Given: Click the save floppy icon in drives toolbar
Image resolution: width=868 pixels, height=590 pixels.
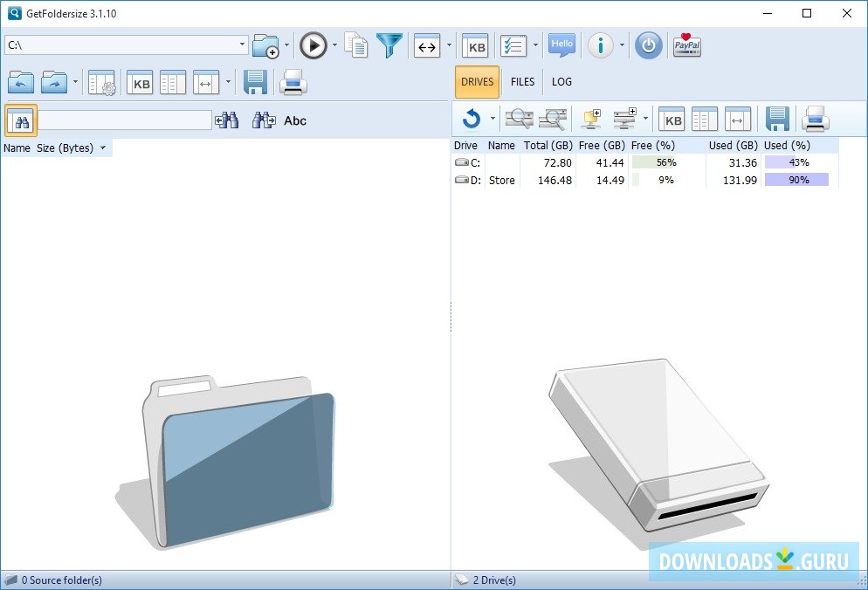Looking at the screenshot, I should click(777, 119).
